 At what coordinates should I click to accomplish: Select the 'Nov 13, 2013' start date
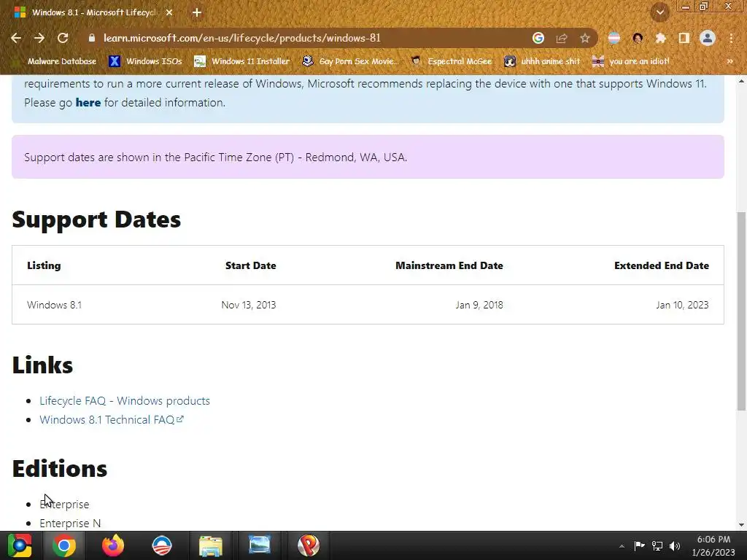[249, 305]
